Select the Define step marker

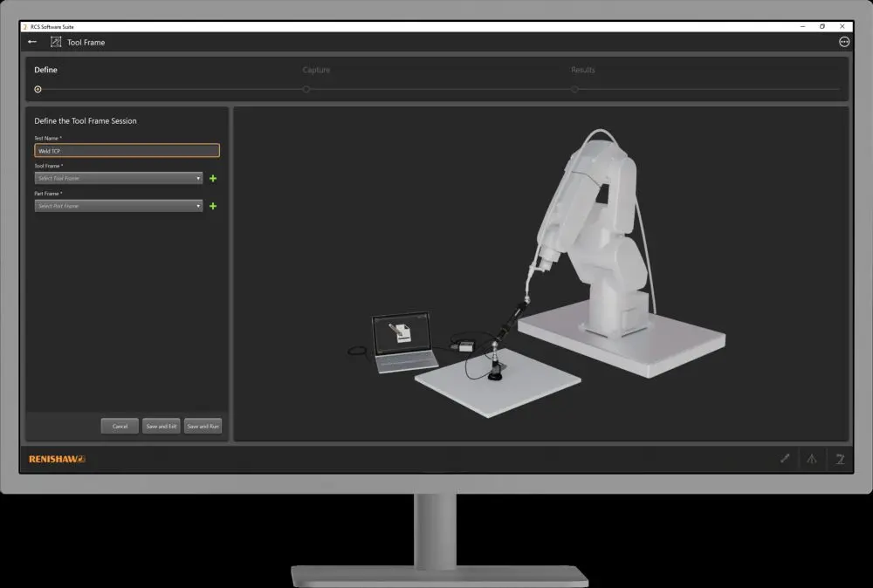[x=38, y=89]
